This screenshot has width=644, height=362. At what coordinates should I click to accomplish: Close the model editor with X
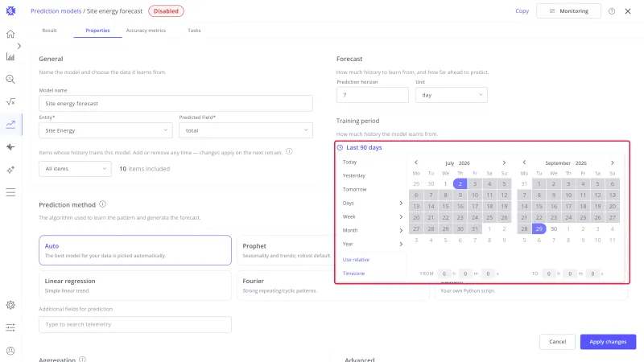click(628, 11)
